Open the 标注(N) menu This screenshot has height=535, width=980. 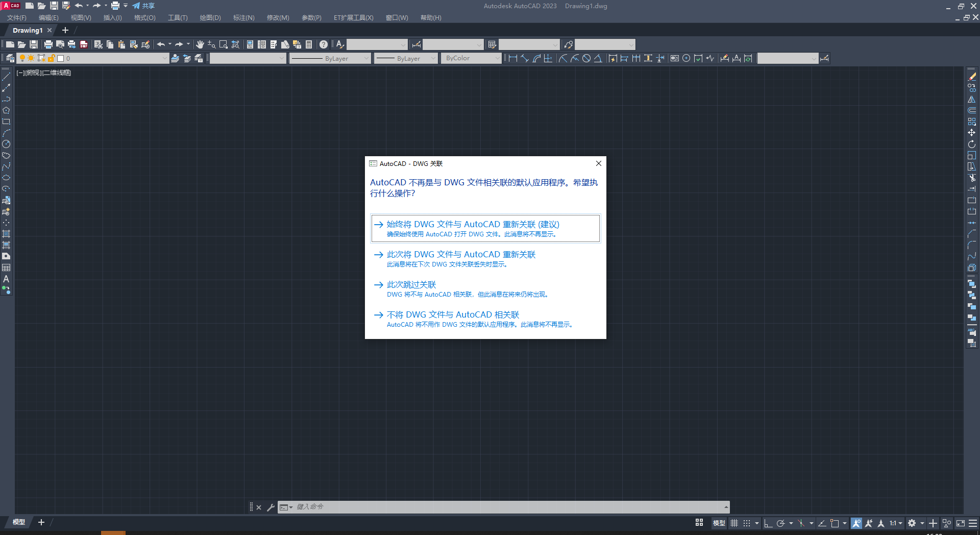[243, 18]
